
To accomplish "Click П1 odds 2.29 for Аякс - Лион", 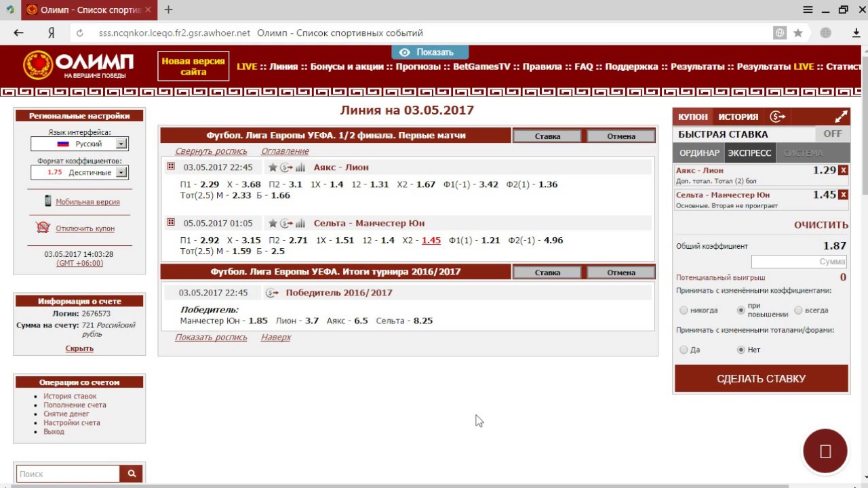I will coord(210,184).
